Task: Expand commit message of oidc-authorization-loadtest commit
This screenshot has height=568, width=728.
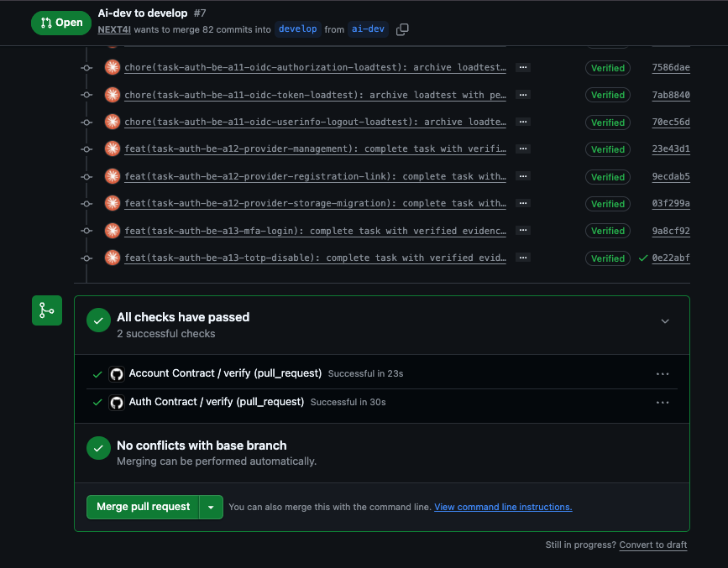Action: click(523, 67)
